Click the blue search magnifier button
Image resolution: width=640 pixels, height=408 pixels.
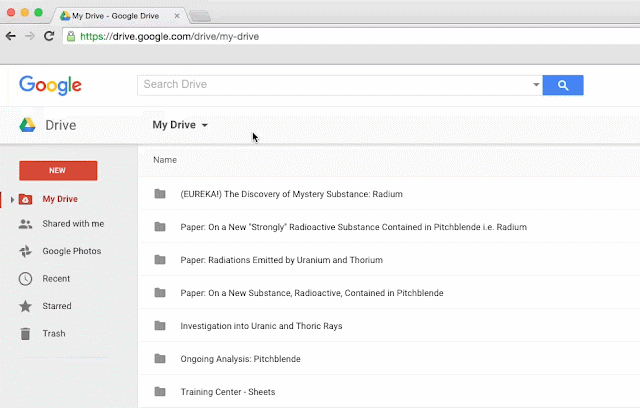click(563, 85)
